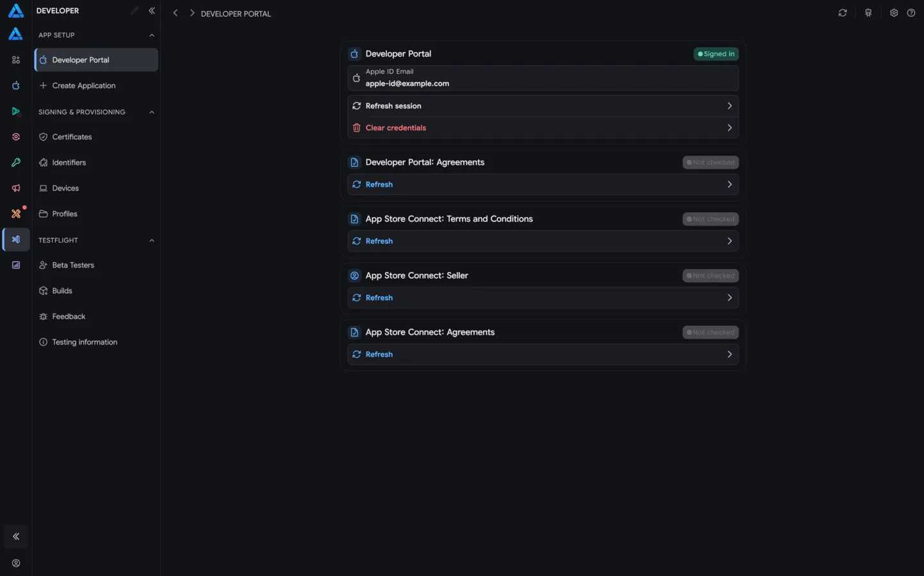Viewport: 924px width, 576px height.
Task: Select the highlighted Developer tools rail icon
Action: [x=16, y=239]
